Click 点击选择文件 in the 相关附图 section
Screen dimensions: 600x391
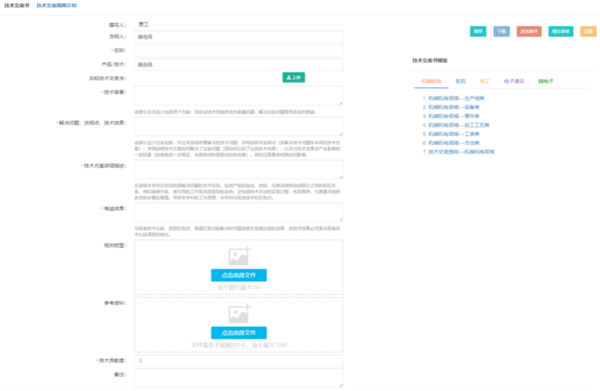239,275
